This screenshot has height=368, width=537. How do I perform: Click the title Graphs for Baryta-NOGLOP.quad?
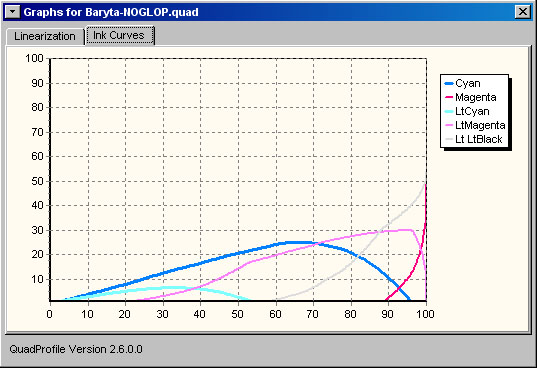[x=111, y=12]
